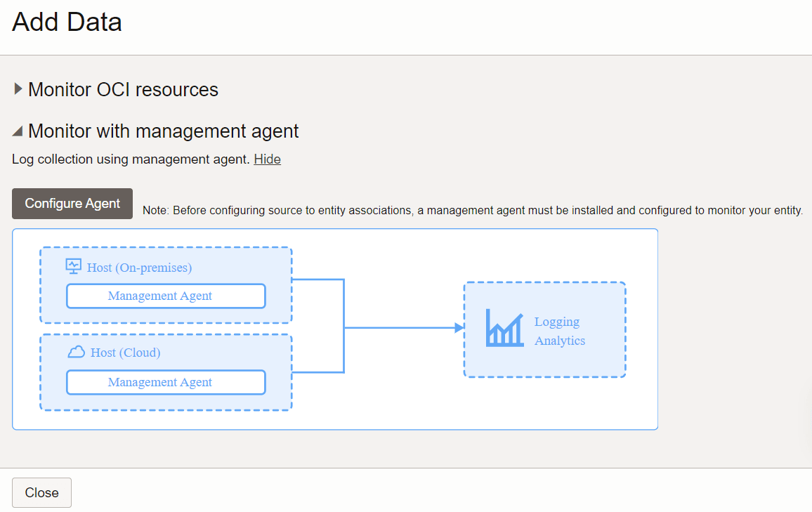
Task: Click the Management Agent box under Host (Cloud)
Action: 166,382
